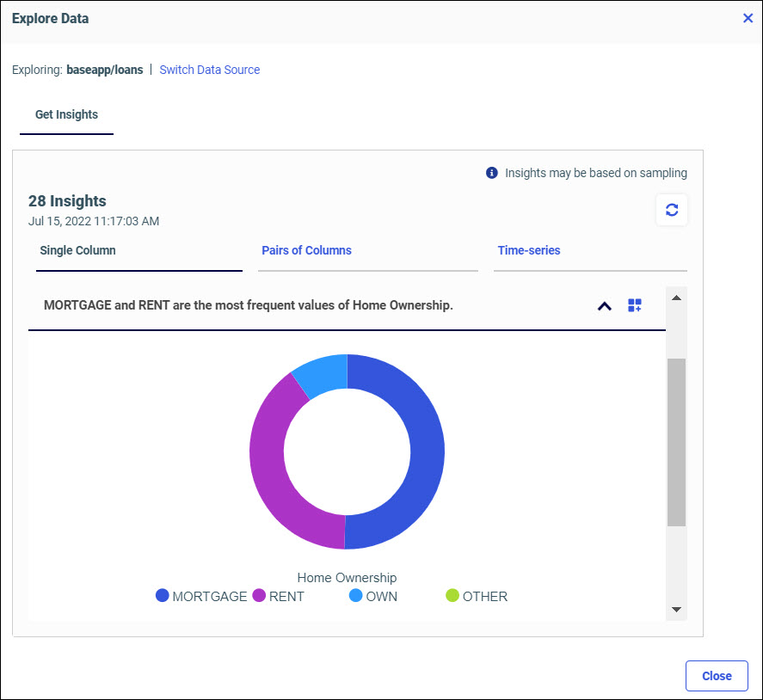This screenshot has width=763, height=700.
Task: Collapse the Home Ownership insight chevron
Action: (605, 305)
